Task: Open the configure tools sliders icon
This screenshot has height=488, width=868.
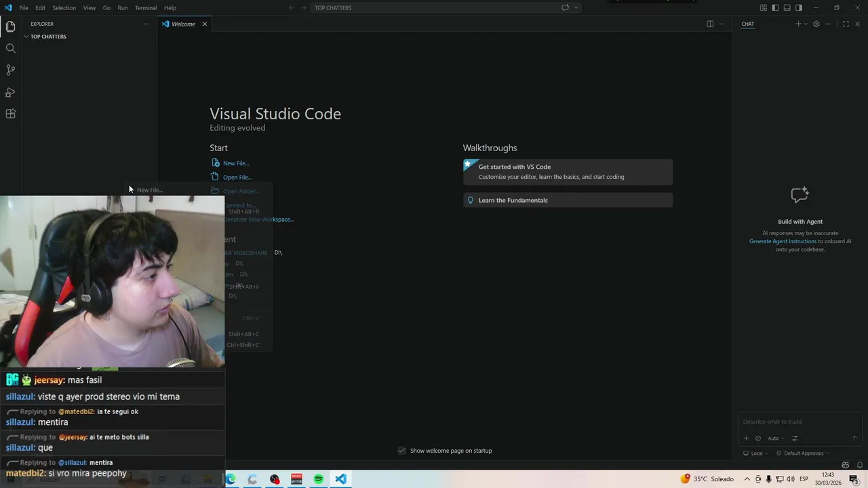Action: 795,439
